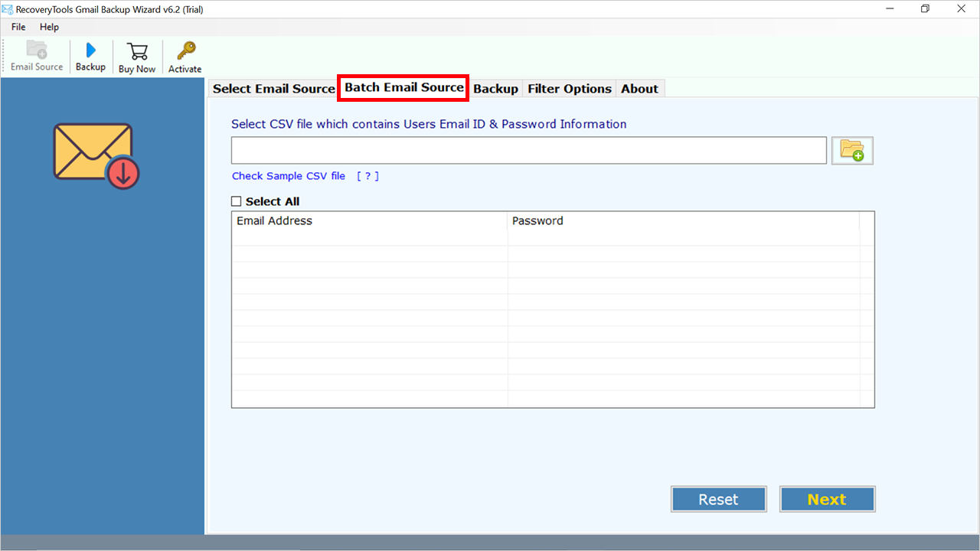
Task: Click the Password column header
Action: 684,221
